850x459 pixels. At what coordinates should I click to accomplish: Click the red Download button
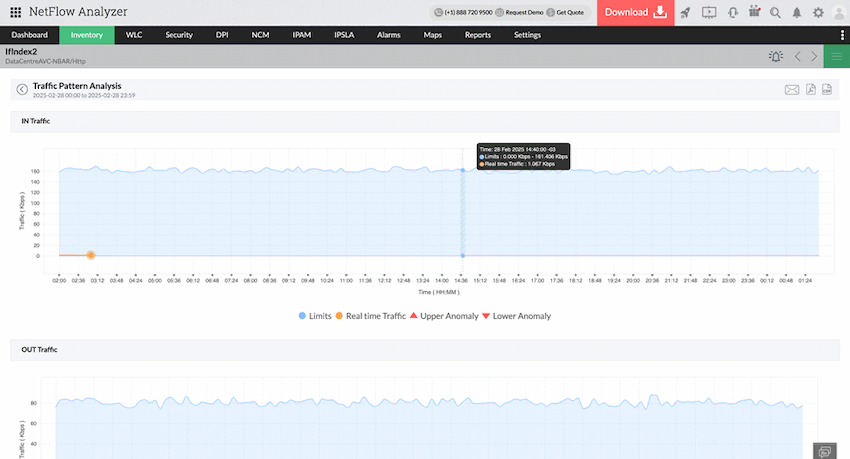636,12
